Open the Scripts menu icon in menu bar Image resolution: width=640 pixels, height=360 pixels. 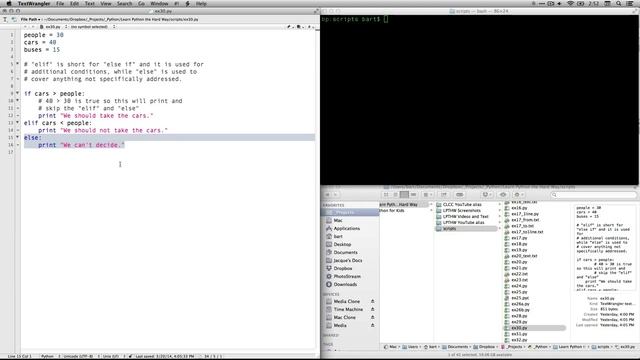point(187,4)
